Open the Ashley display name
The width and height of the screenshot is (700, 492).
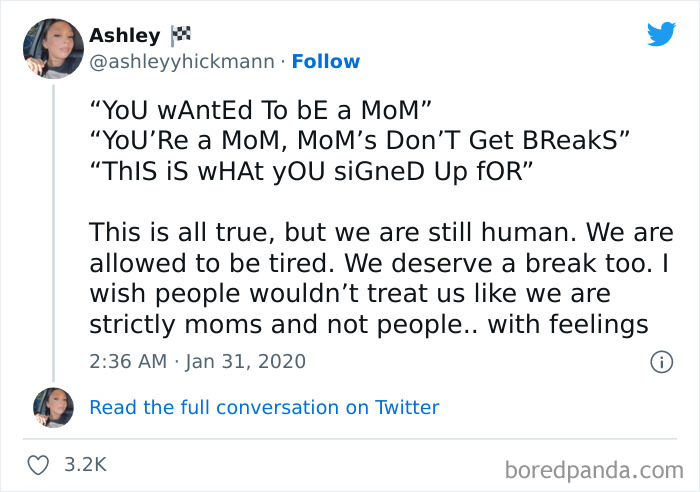(x=124, y=35)
